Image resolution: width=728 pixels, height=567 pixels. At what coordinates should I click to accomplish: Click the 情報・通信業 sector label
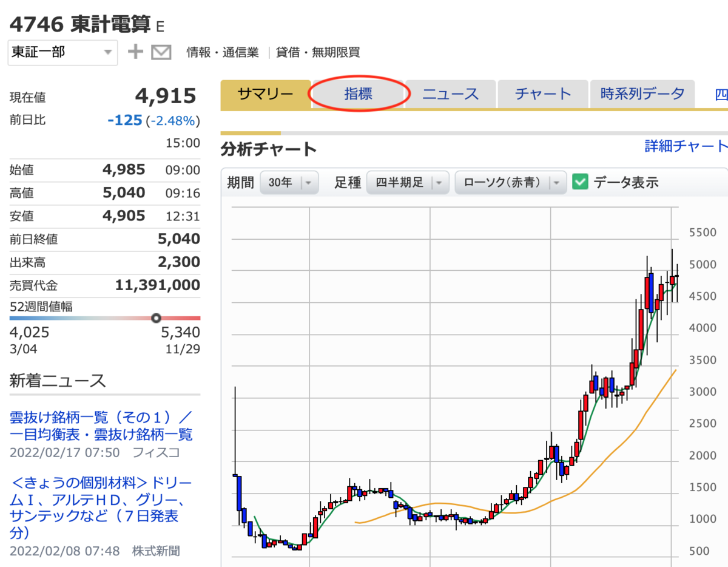(223, 52)
